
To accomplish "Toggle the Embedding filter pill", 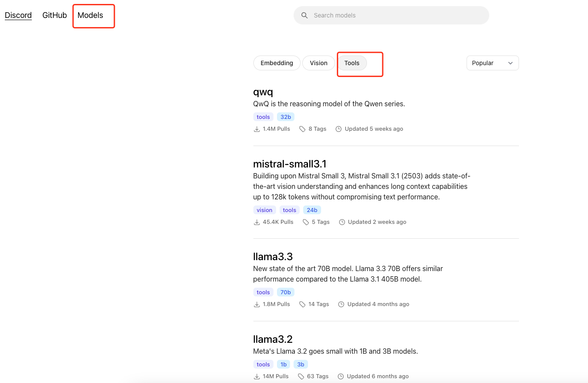I will pos(277,63).
